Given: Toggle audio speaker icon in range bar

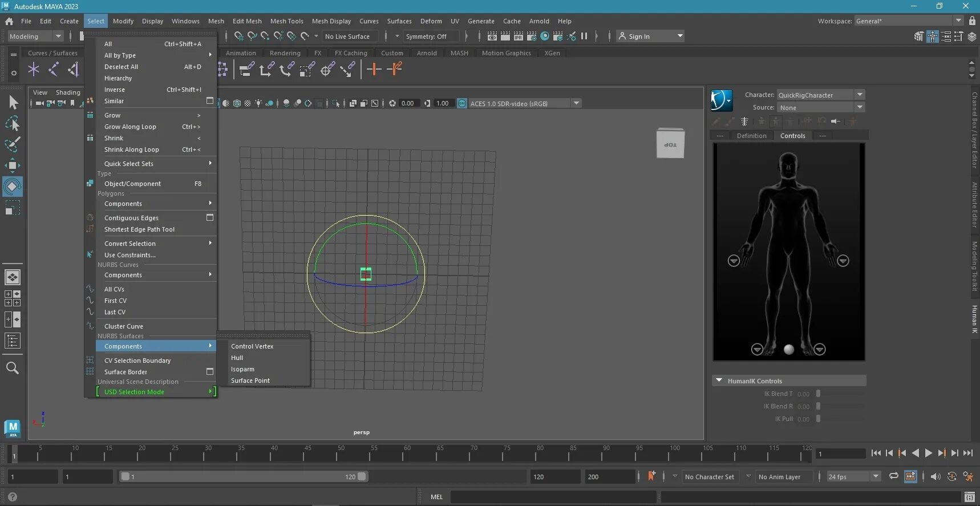Looking at the screenshot, I should click(935, 476).
